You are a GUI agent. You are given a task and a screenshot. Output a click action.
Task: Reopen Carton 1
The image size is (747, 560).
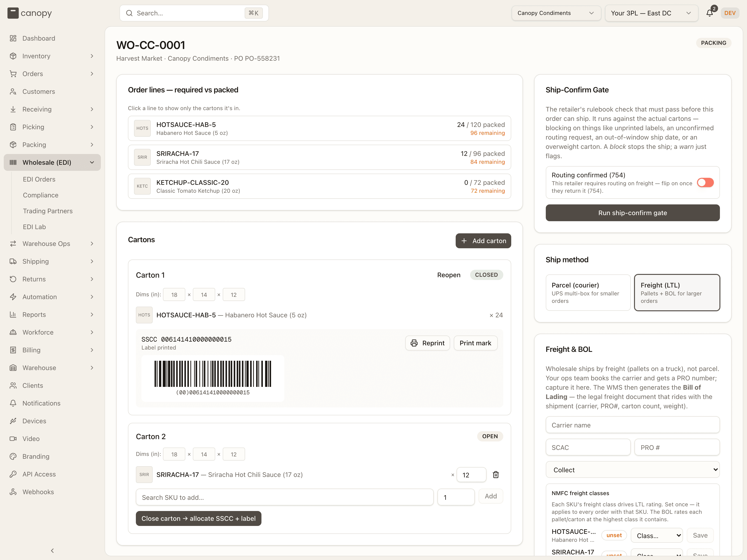click(449, 275)
